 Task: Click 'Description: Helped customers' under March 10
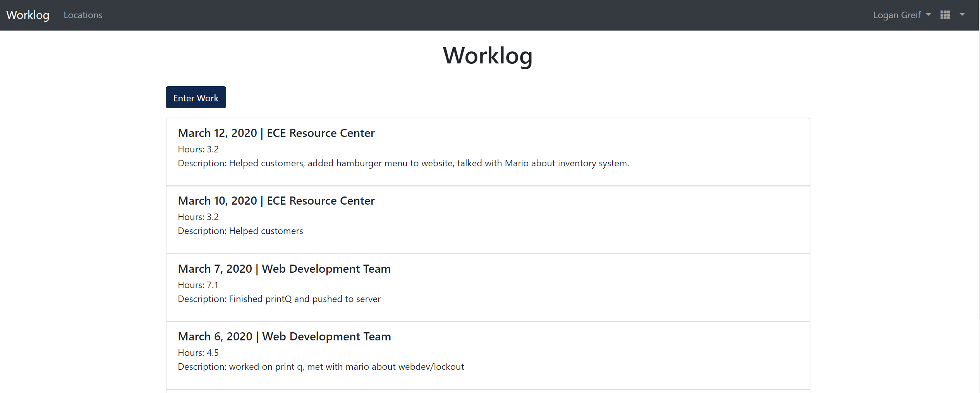click(x=240, y=231)
